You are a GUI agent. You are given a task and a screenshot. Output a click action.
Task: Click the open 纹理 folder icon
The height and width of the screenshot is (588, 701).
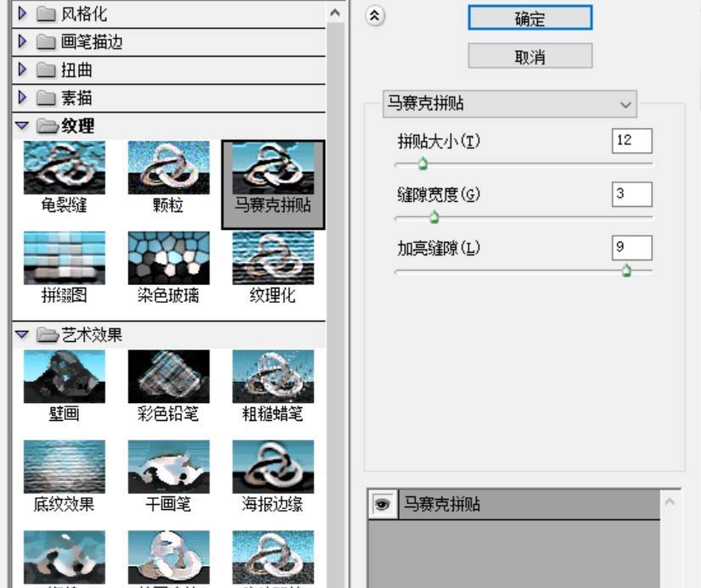click(x=48, y=126)
